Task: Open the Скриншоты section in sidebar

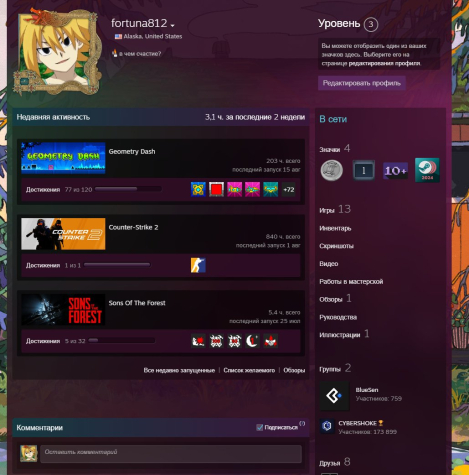Action: 336,246
